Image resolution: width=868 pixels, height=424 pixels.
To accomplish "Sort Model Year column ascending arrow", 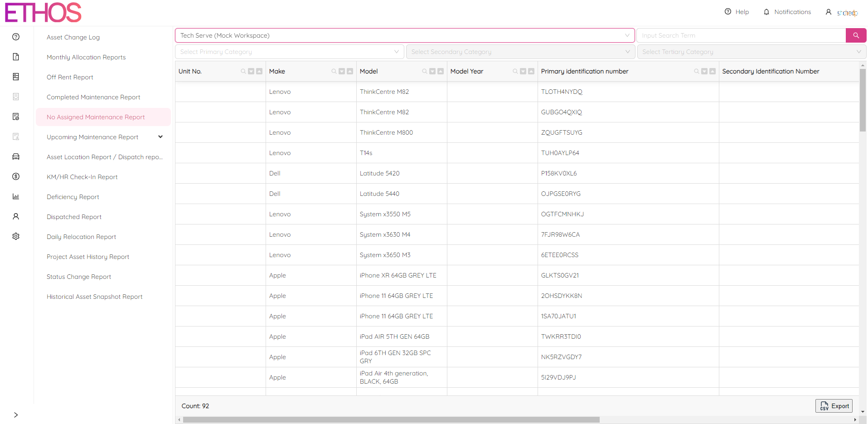I will (531, 71).
